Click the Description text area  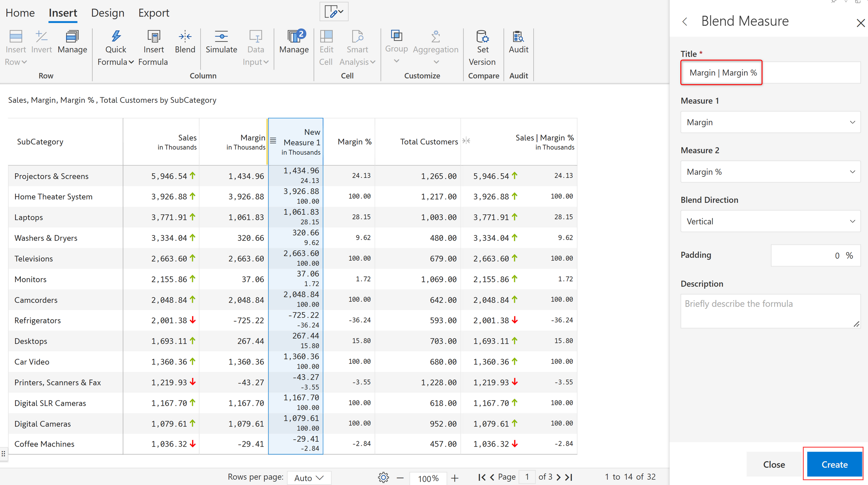tap(770, 311)
